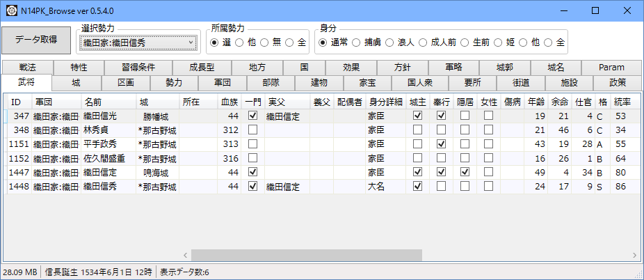This screenshot has height=280, width=644.
Task: Click the horizontal scrollbar thumb
Action: (306, 255)
